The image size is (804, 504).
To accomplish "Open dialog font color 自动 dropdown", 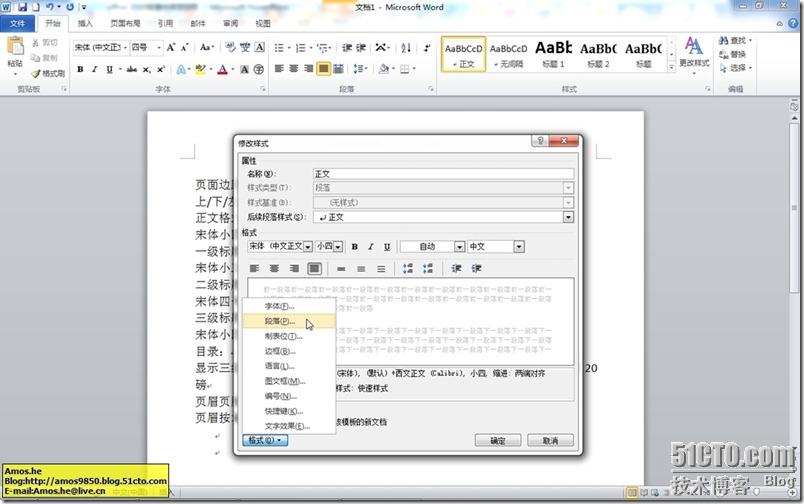I will (x=460, y=247).
